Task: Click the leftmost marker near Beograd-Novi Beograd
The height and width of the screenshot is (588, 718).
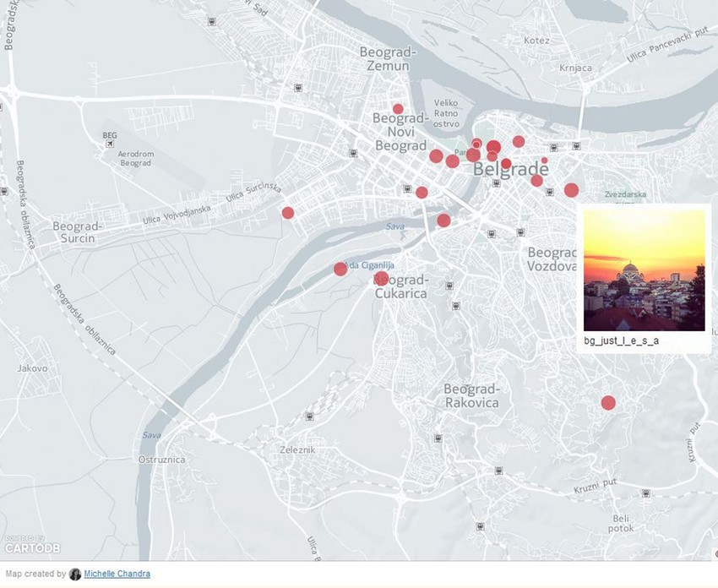Action: (x=435, y=155)
